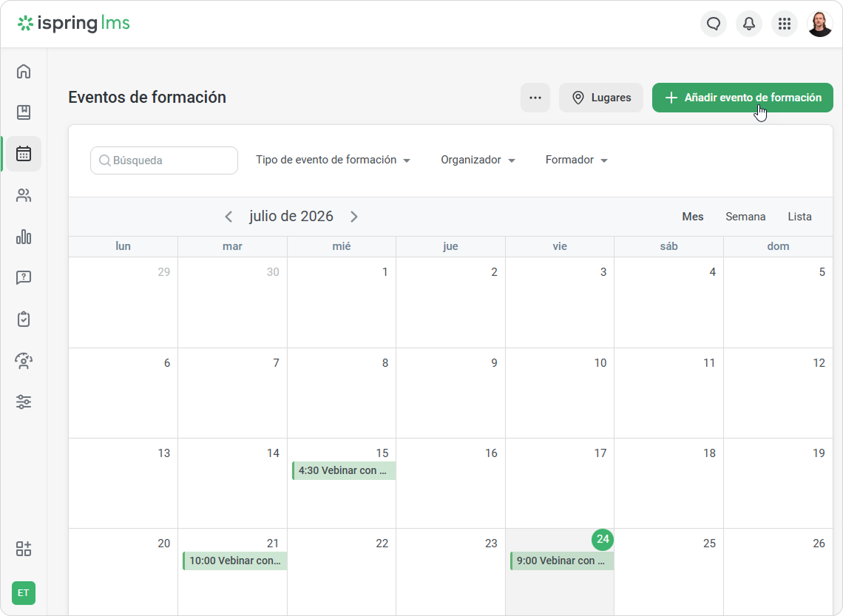Screen dimensions: 843x616
Task: Open the 10:00 Vebinar event on 21
Action: click(235, 561)
